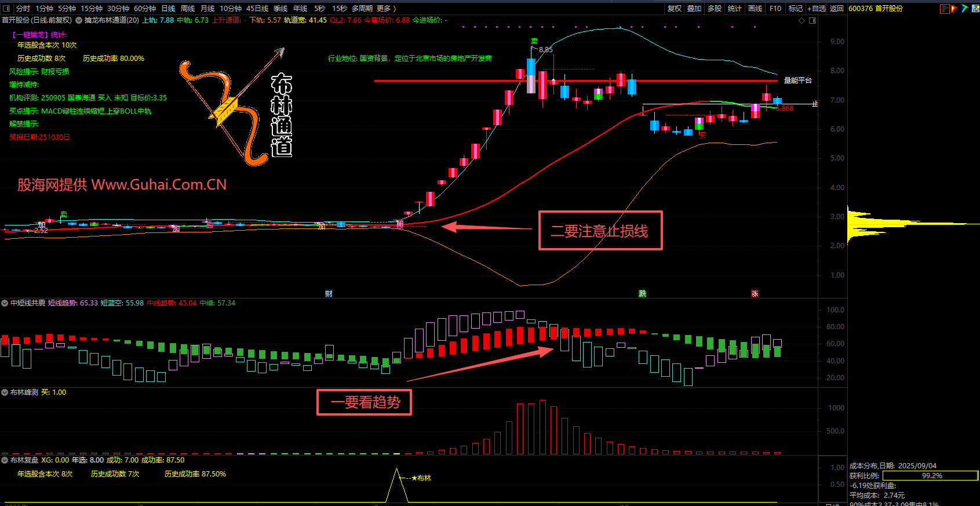This screenshot has height=506, width=980.
Task: Open the 多股 multi-stock view
Action: [x=715, y=9]
